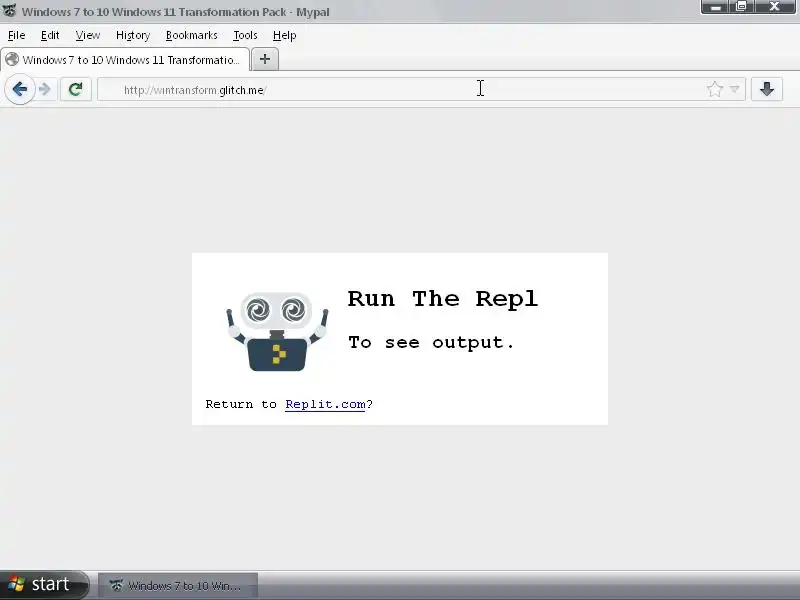
Task: Open the Tools menu
Action: point(245,35)
